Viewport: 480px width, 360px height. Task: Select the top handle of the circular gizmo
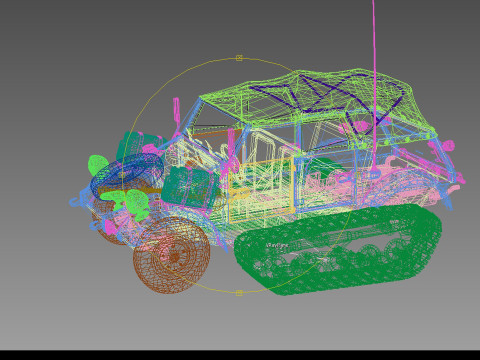click(239, 58)
